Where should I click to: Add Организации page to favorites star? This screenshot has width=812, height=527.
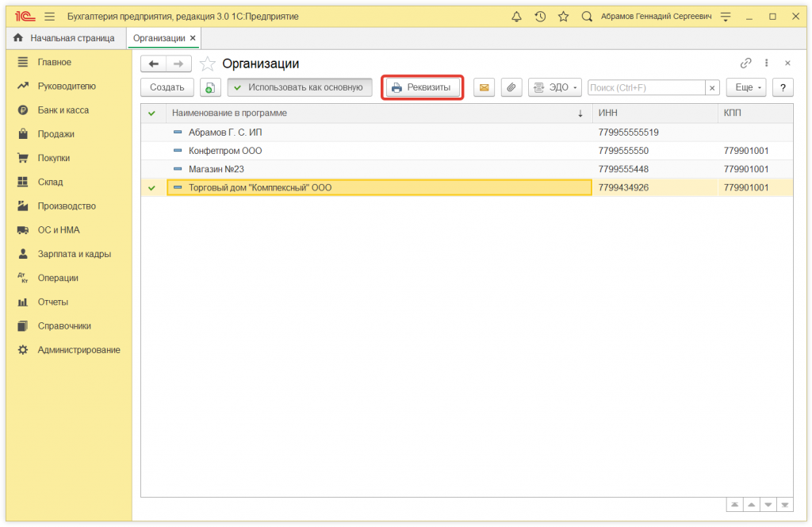click(x=207, y=63)
